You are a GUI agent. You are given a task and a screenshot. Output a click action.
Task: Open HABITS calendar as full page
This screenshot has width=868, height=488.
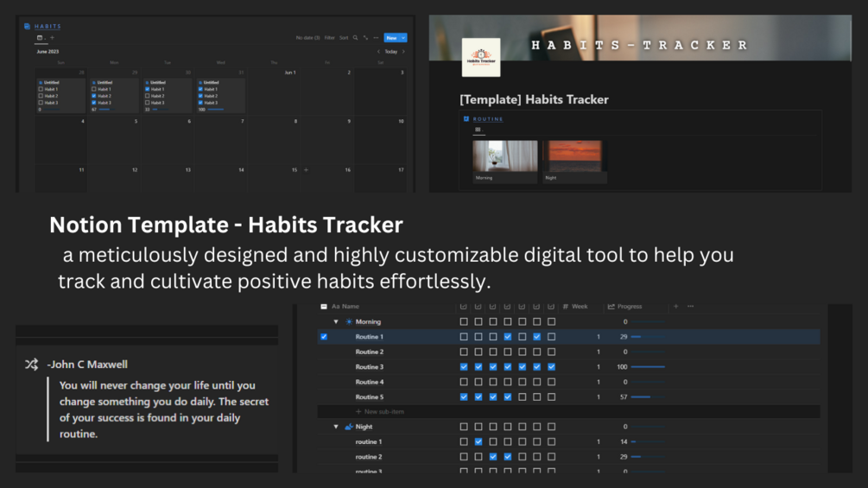(365, 38)
